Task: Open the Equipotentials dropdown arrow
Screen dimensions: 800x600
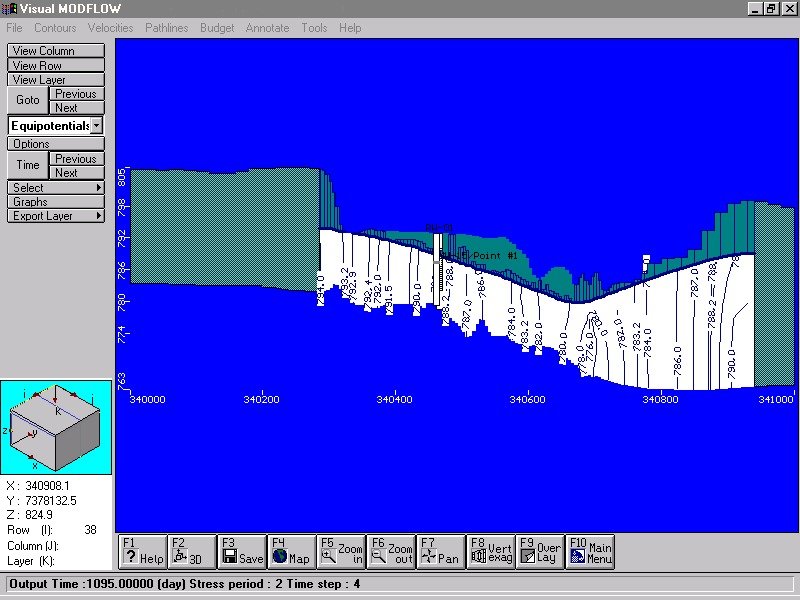Action: [96, 126]
